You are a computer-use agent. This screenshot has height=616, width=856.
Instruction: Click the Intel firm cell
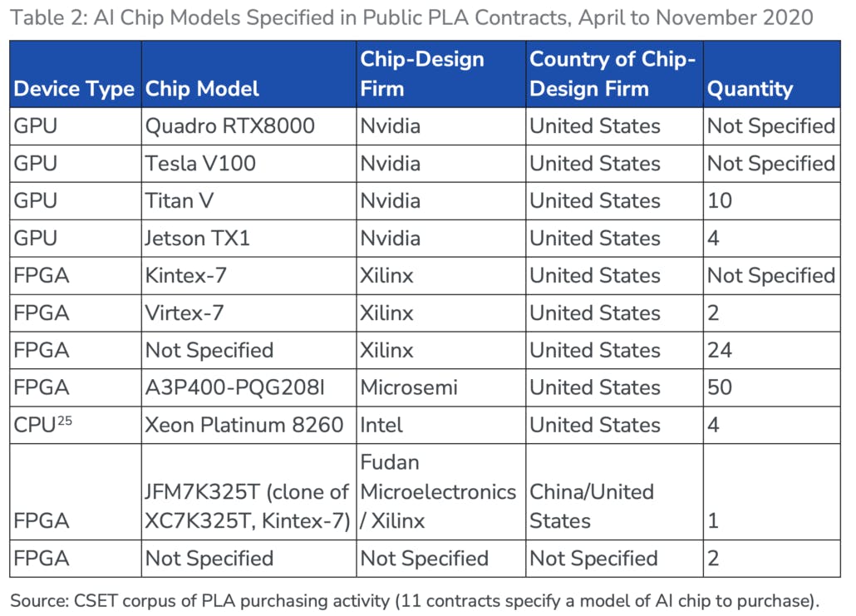[x=381, y=426]
